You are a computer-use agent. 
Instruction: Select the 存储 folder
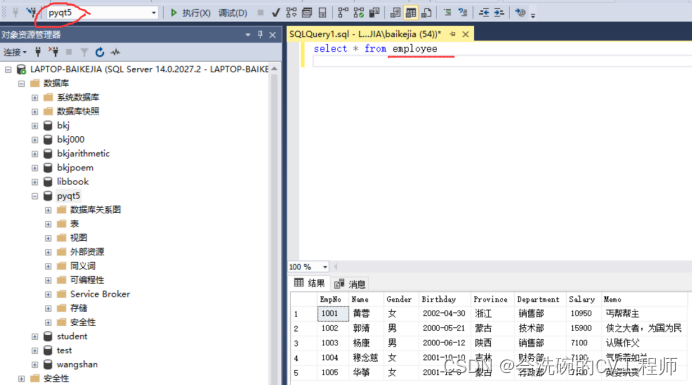point(79,308)
